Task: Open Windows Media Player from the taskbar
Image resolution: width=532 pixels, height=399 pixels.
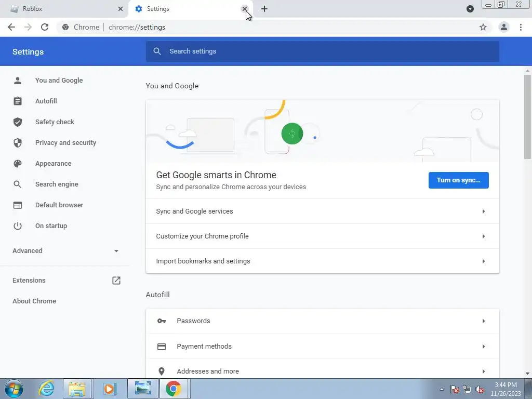Action: click(x=110, y=389)
